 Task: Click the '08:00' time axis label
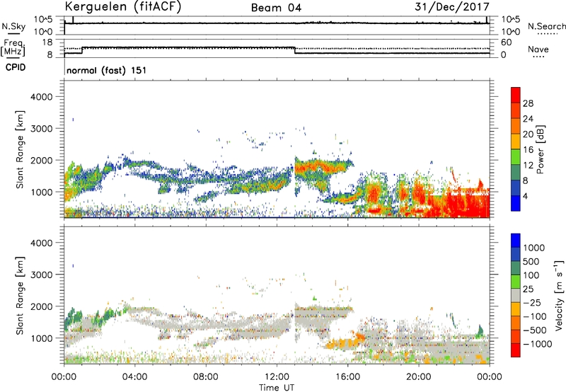pos(206,377)
